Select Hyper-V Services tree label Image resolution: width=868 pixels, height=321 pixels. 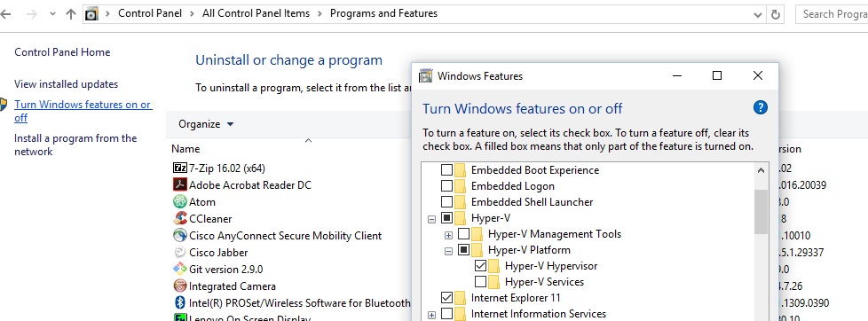pyautogui.click(x=544, y=282)
